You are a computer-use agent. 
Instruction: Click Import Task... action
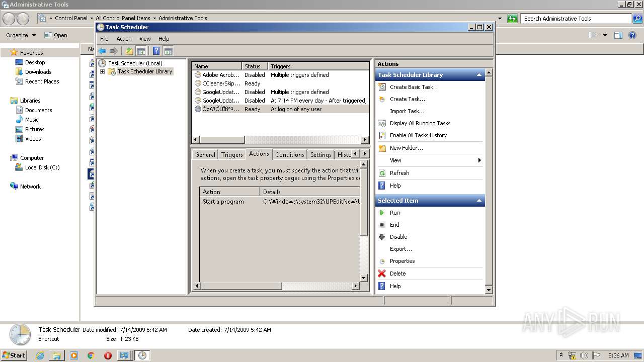pyautogui.click(x=407, y=111)
